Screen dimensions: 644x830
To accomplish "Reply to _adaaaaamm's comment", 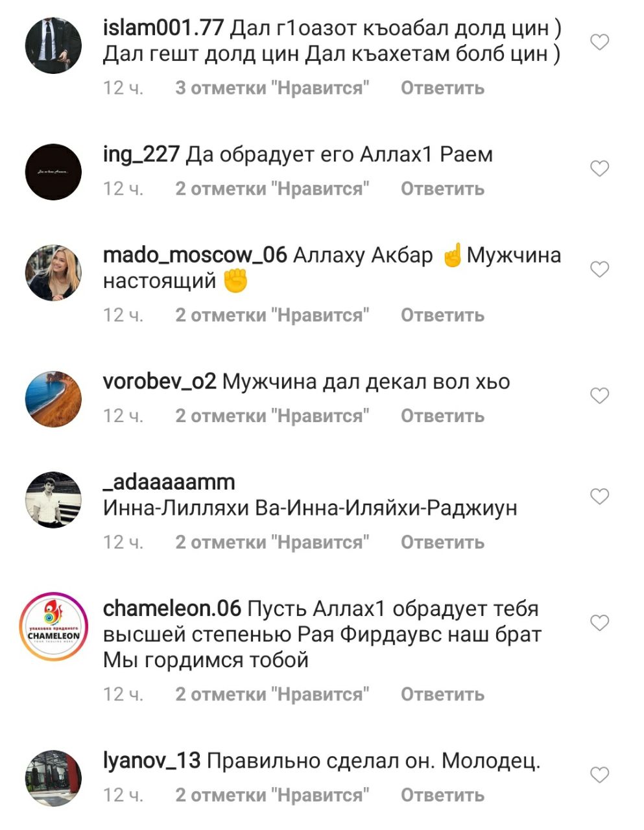I will coord(442,542).
